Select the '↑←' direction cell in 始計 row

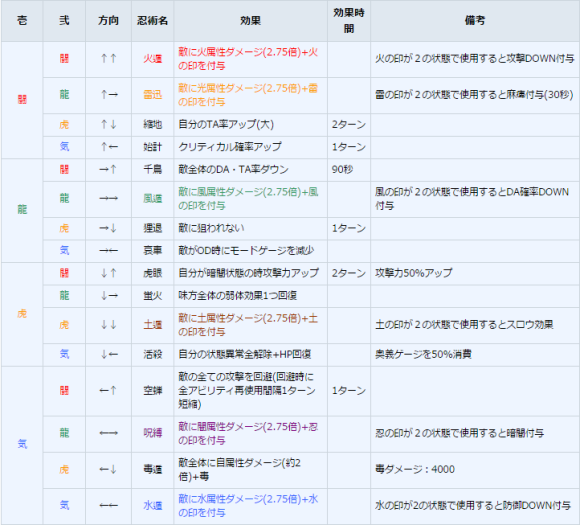coord(108,147)
